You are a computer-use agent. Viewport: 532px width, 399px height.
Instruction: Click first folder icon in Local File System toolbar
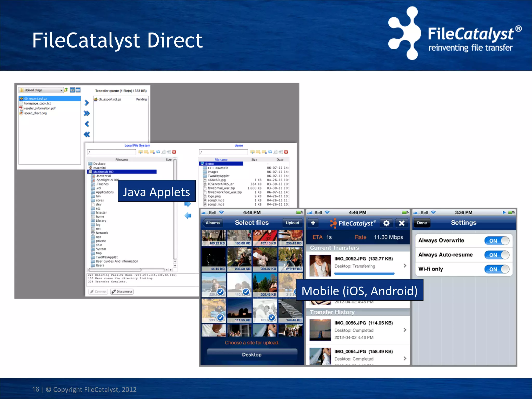(140, 152)
